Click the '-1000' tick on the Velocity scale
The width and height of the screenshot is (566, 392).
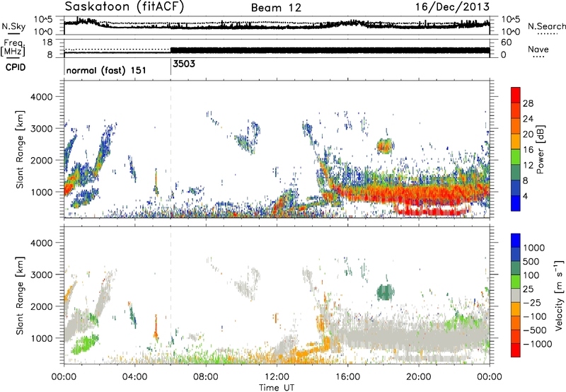click(x=538, y=344)
